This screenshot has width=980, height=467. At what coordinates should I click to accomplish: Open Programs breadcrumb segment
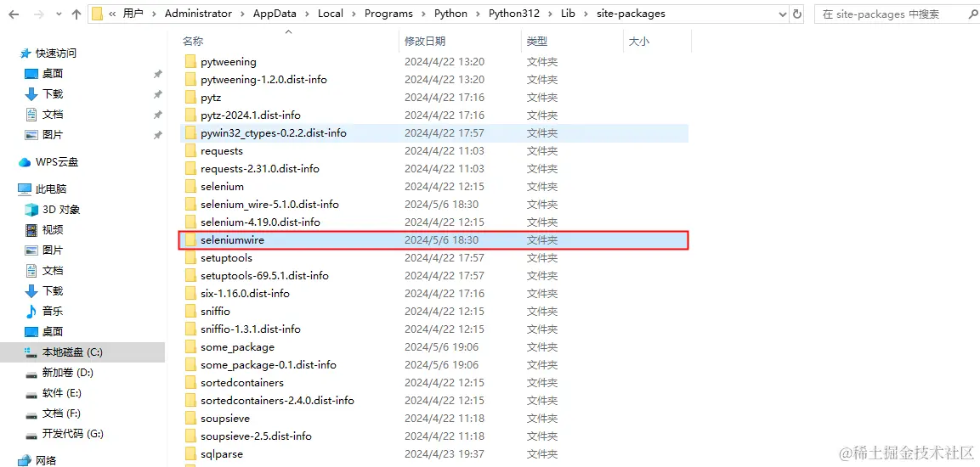[388, 14]
